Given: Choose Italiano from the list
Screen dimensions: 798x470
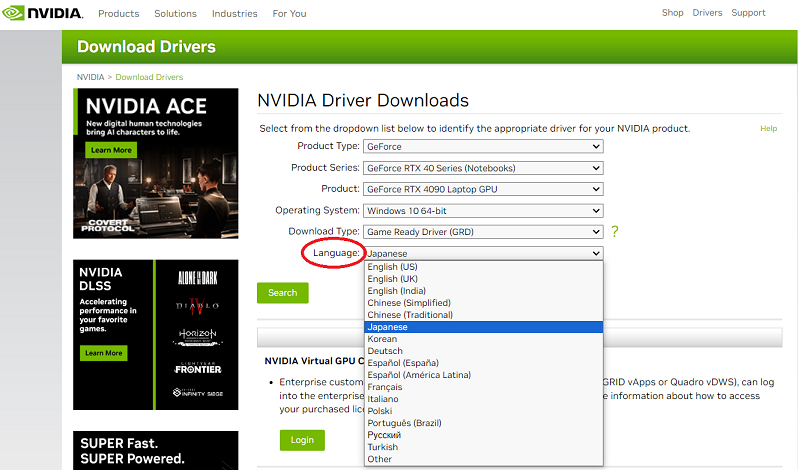Looking at the screenshot, I should coord(484,399).
